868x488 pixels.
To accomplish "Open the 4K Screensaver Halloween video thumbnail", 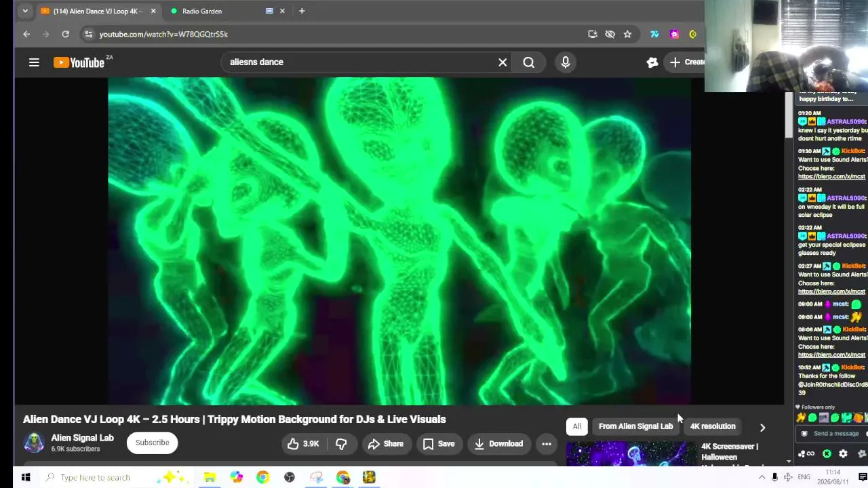I will click(631, 454).
